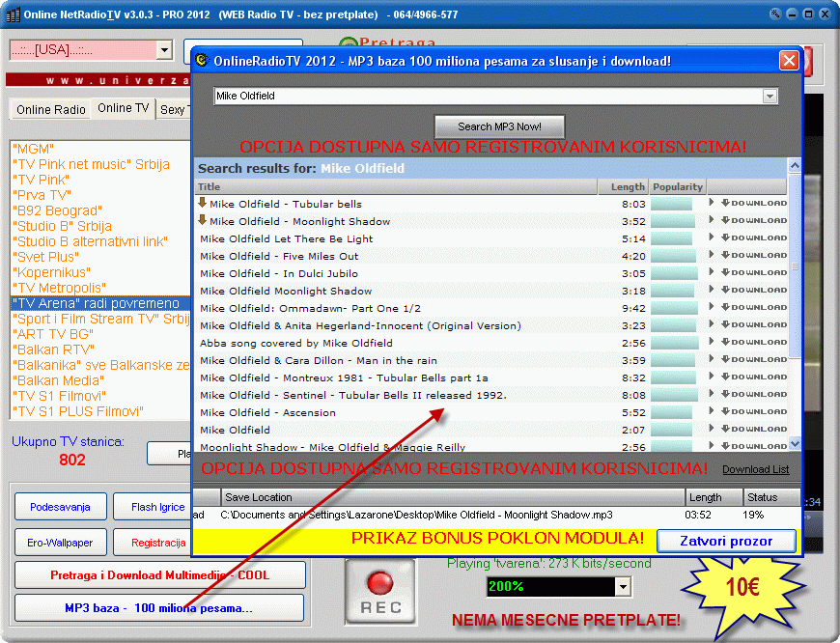Screen dimensions: 840x643
Task: Click the tools icon in main title bar
Action: 775,14
